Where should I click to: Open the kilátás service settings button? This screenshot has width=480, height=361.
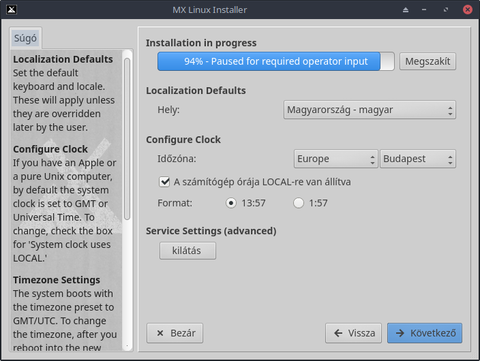pos(187,251)
